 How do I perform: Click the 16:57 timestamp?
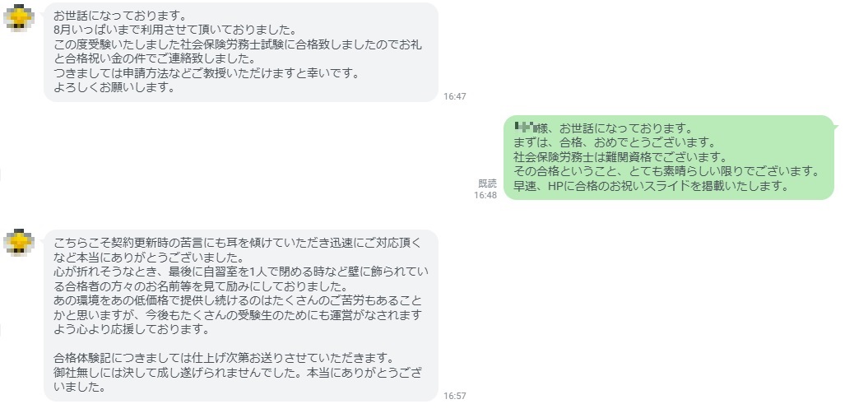(454, 396)
